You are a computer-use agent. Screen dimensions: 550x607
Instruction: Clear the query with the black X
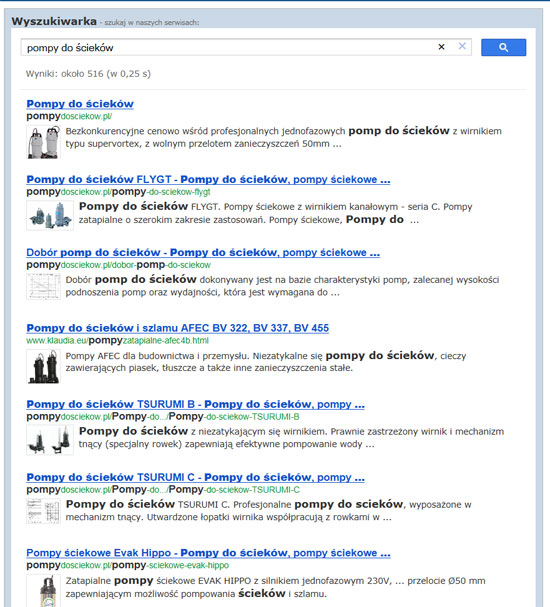(x=441, y=47)
